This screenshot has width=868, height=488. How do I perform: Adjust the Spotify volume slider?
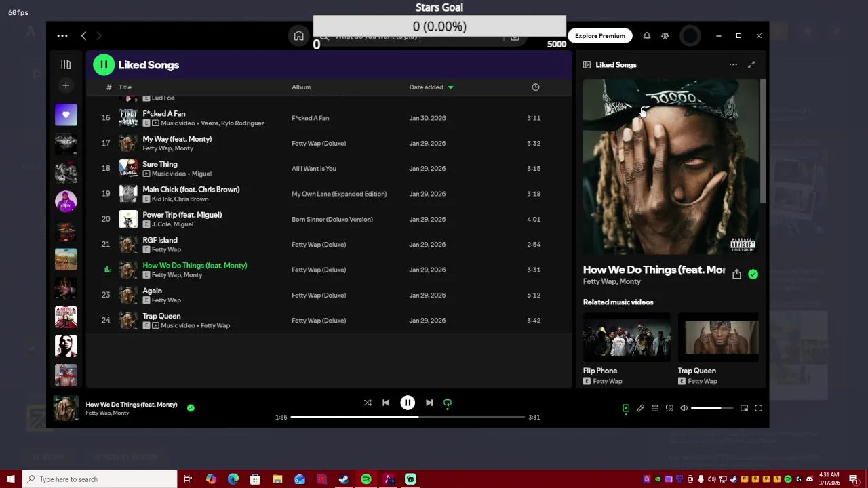click(x=712, y=408)
